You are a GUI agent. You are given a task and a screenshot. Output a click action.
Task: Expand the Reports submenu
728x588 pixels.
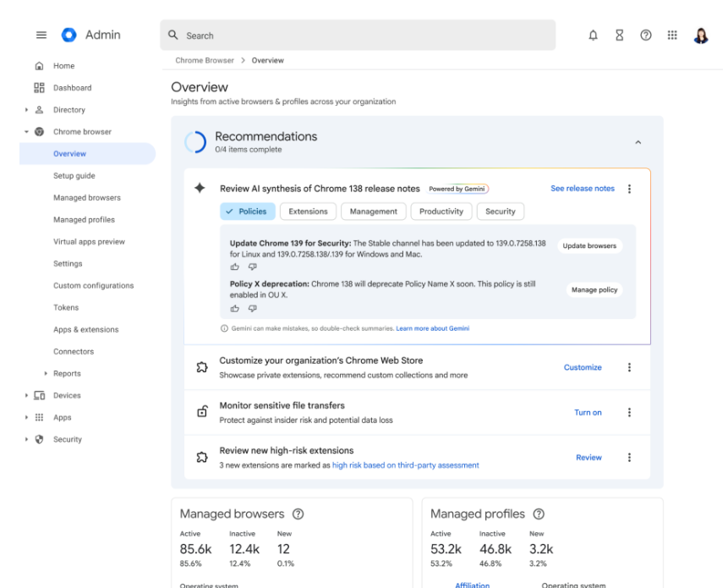pyautogui.click(x=46, y=374)
